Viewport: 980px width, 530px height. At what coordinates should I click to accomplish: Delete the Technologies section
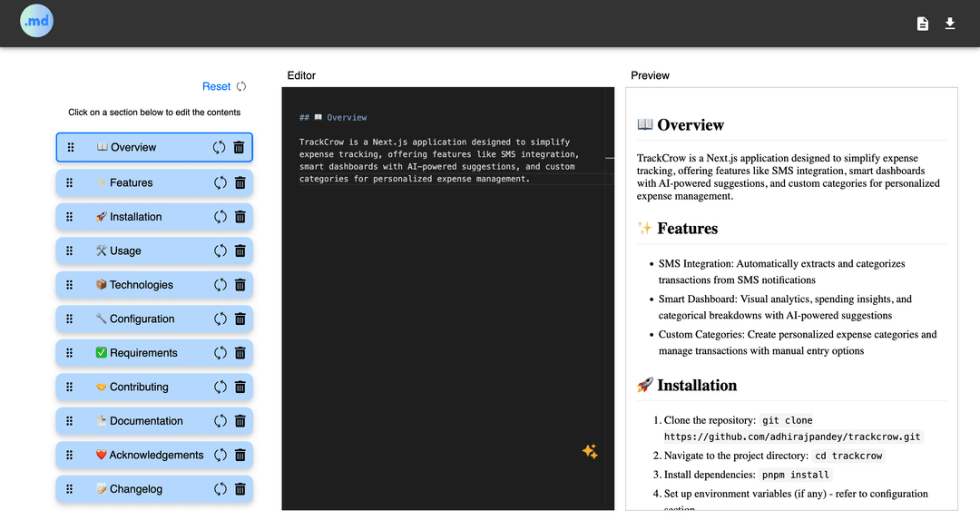click(x=240, y=285)
